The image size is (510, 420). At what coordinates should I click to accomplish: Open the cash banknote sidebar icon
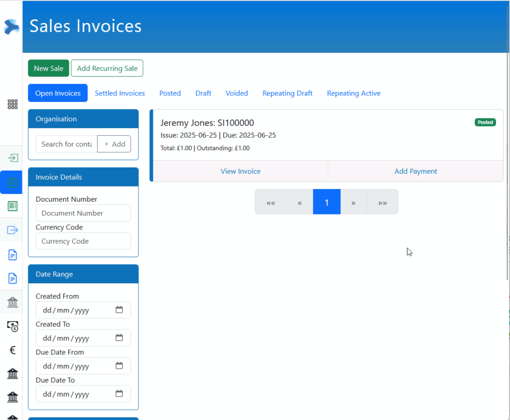click(x=12, y=326)
